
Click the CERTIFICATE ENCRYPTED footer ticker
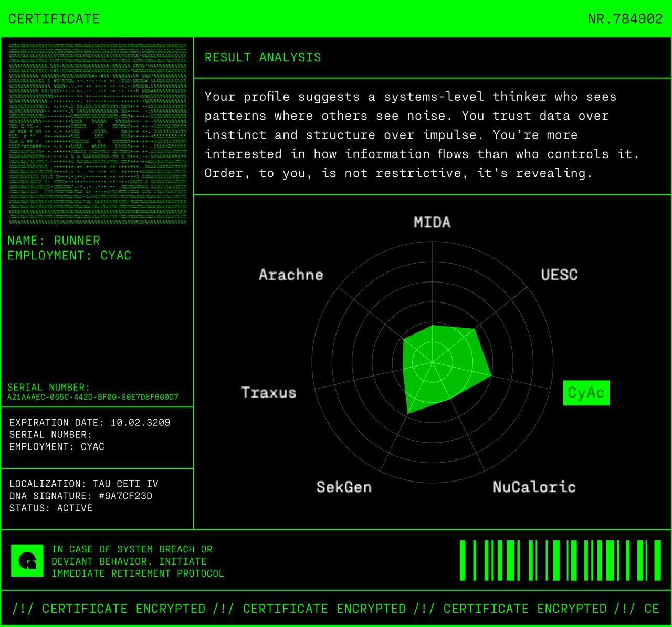click(336, 609)
